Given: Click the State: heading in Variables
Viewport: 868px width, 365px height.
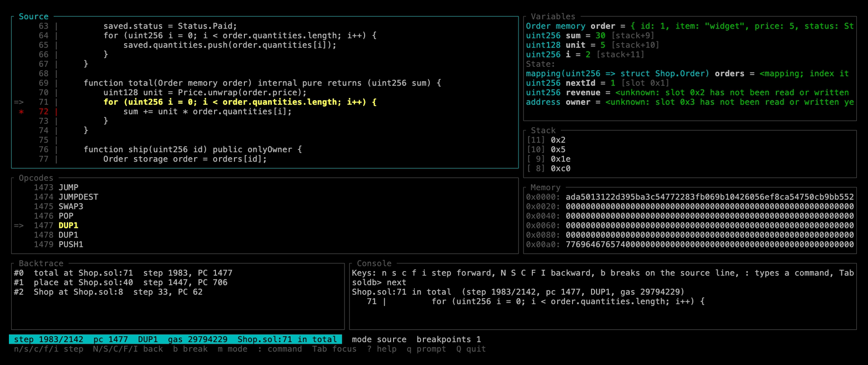Looking at the screenshot, I should tap(540, 64).
